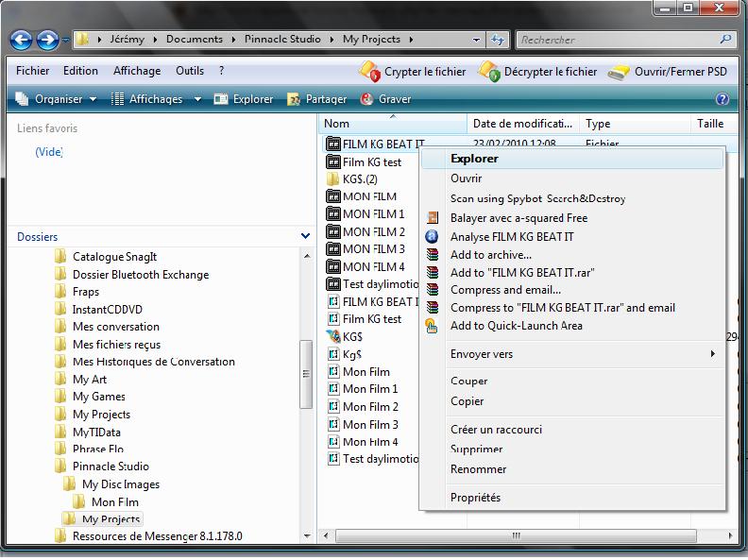Screen dimensions: 748x560
Task: Click the Décrypter le fichier padlock icon
Action: (x=489, y=72)
